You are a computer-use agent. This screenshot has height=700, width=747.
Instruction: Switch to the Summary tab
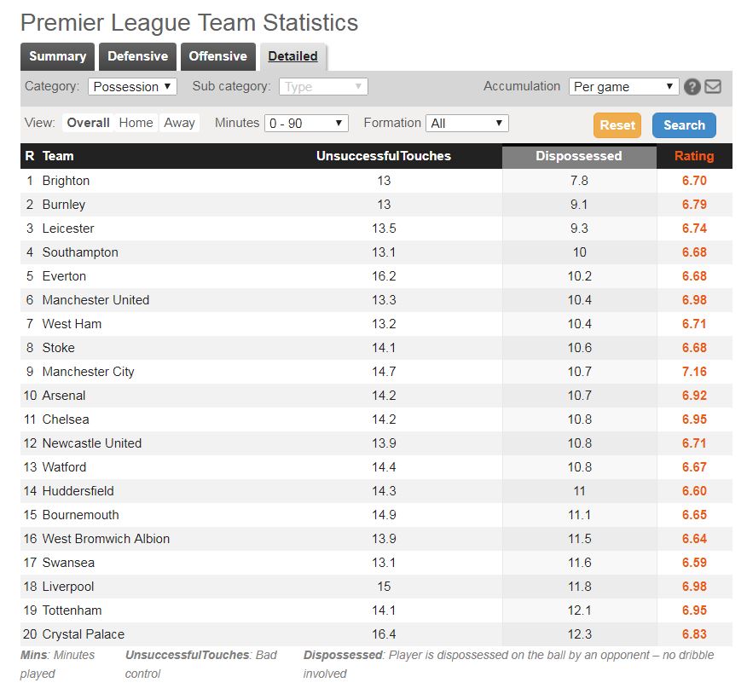point(58,56)
